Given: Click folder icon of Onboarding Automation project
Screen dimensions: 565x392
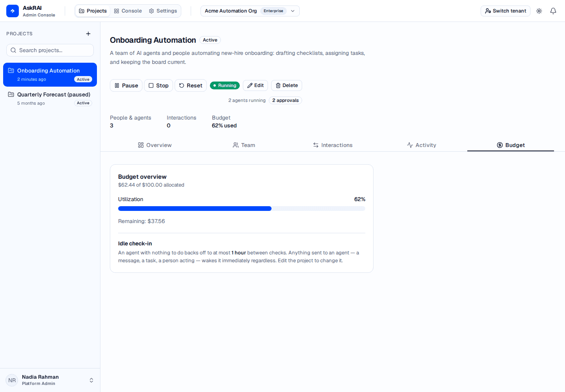Looking at the screenshot, I should point(11,71).
